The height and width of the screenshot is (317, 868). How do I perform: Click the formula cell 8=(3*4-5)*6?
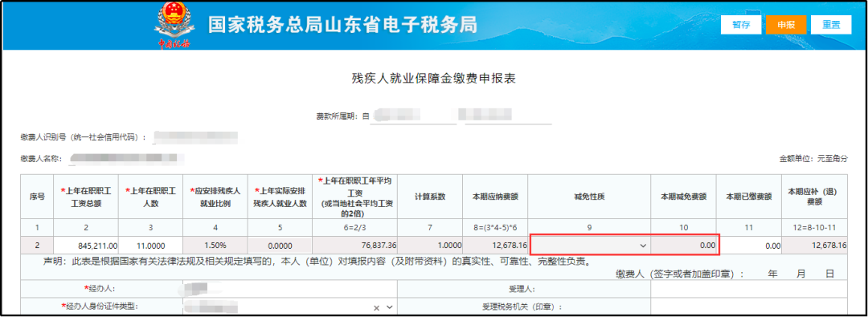coord(495,227)
